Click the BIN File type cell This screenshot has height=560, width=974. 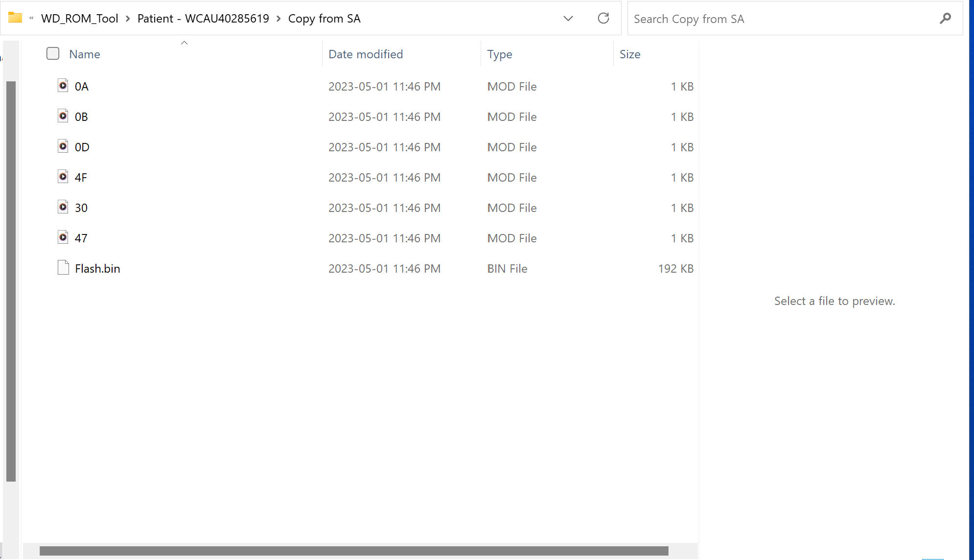(x=507, y=269)
